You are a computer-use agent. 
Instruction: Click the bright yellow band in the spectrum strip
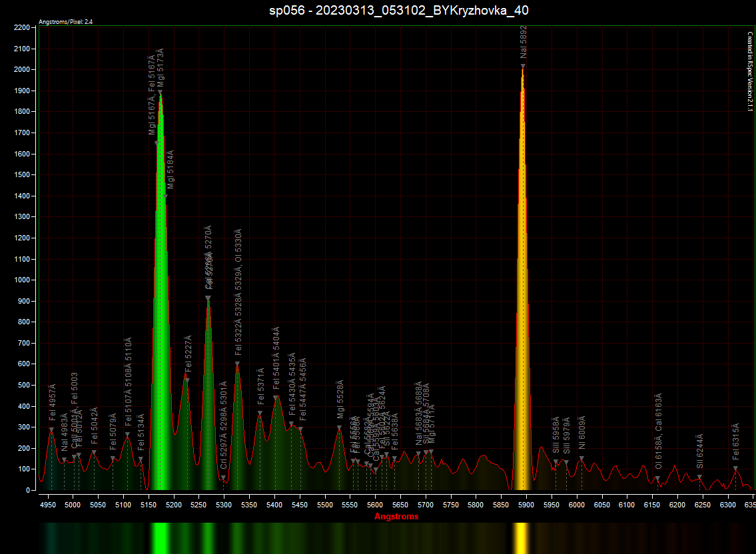(521, 538)
